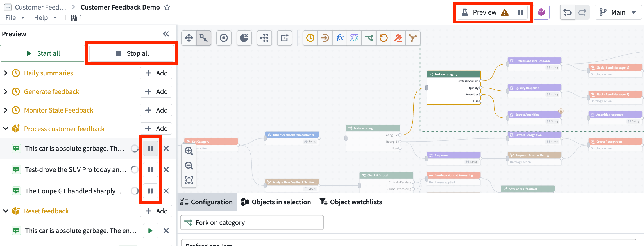Click the target/focus circle icon
644x246 pixels.
coord(224,38)
